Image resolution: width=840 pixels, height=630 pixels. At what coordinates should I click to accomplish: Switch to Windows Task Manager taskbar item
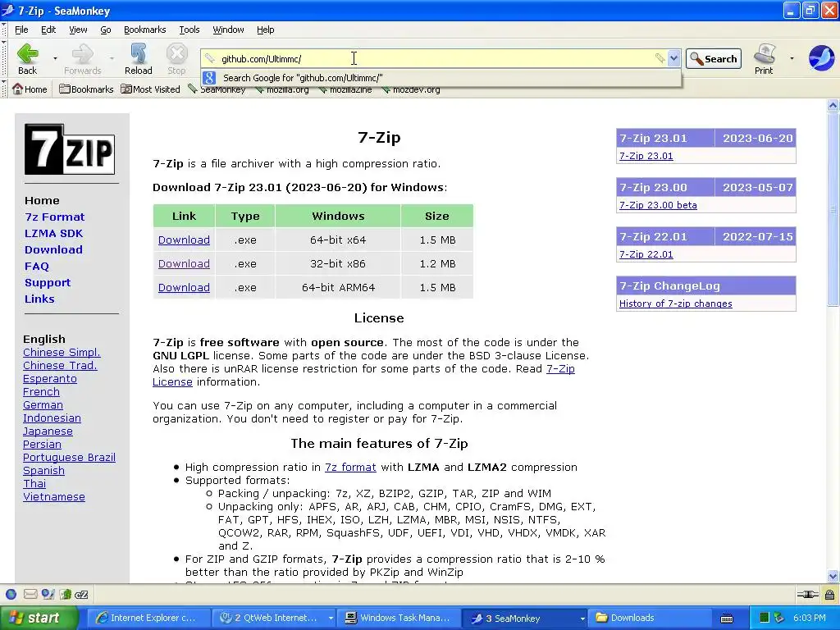tap(398, 618)
